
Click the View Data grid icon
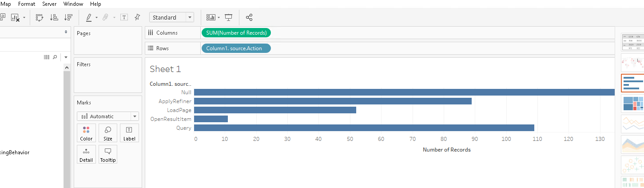point(47,57)
